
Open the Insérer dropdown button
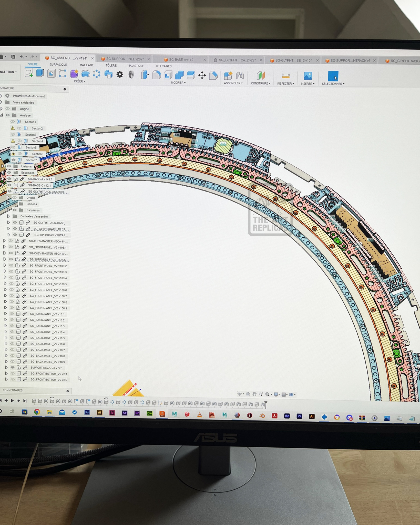coord(308,84)
